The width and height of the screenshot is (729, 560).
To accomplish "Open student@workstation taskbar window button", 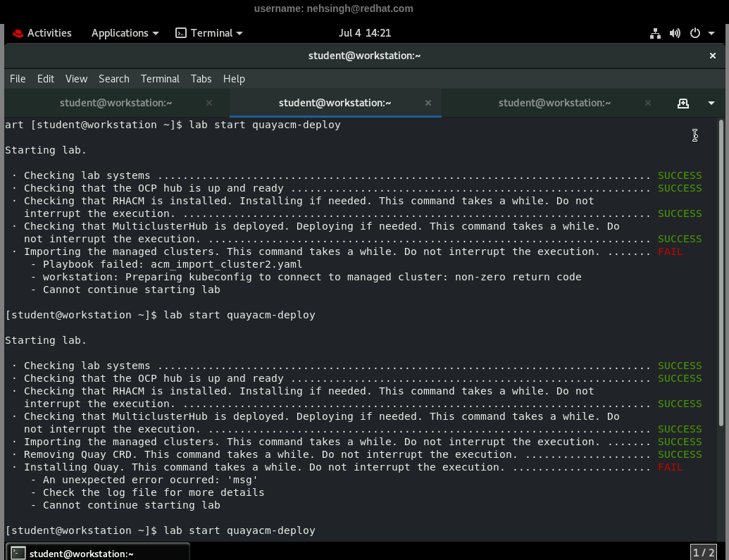I will (x=98, y=553).
